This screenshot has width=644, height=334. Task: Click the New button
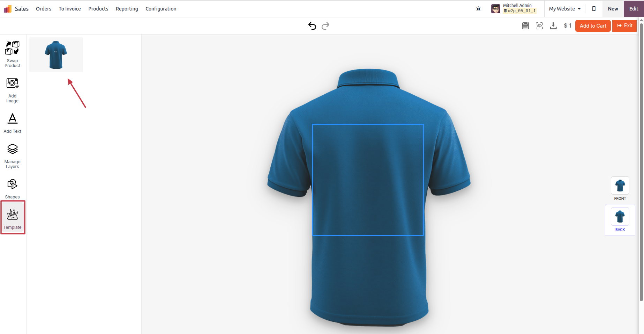click(x=613, y=9)
